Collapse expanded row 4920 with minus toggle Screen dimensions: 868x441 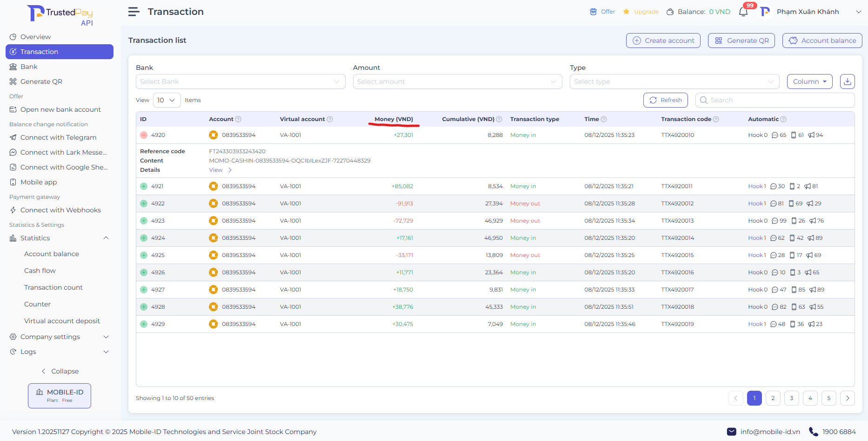[x=144, y=135]
